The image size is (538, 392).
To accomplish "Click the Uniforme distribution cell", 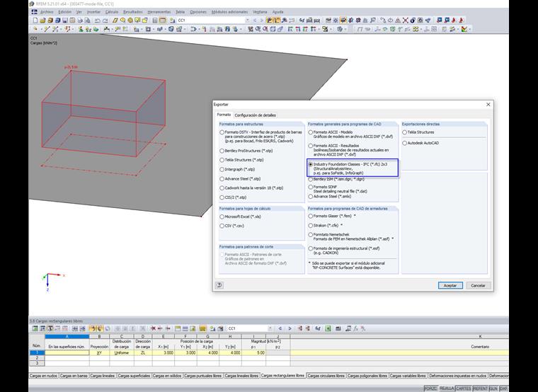I will pyautogui.click(x=122, y=352).
